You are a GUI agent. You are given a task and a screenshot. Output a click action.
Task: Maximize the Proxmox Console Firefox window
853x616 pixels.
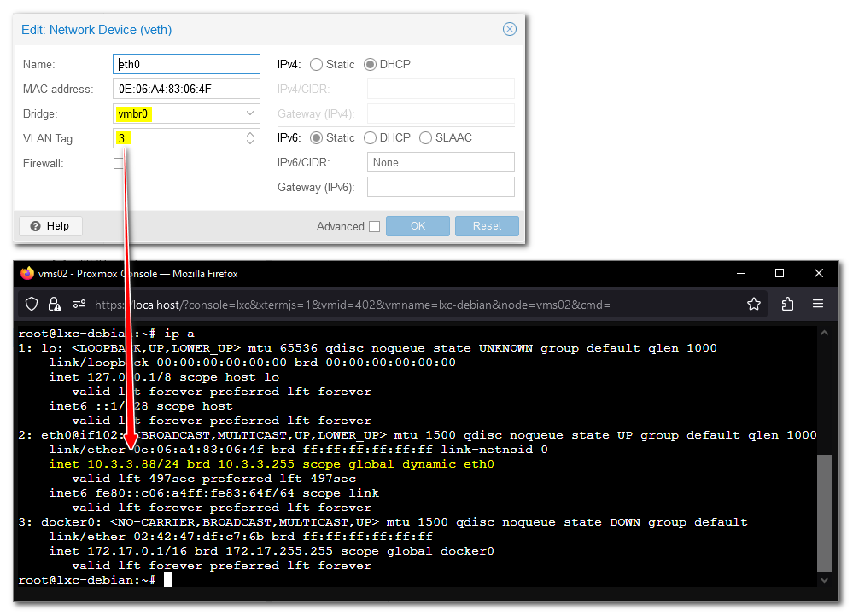[779, 273]
